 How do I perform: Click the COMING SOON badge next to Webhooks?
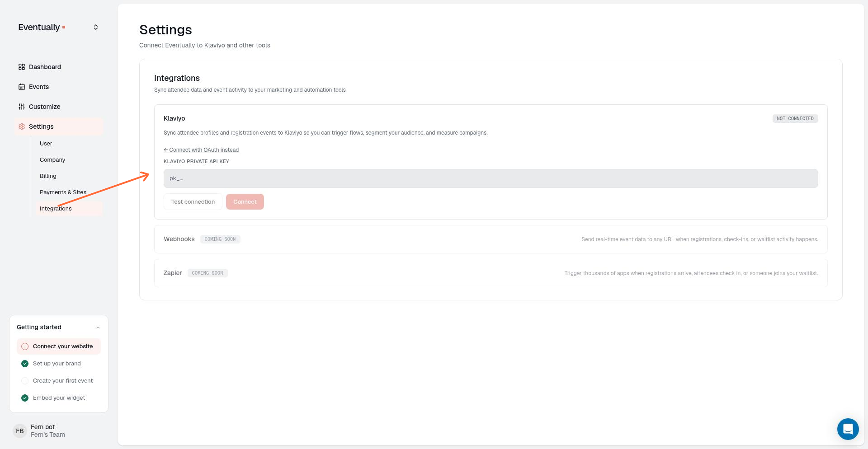(x=220, y=239)
